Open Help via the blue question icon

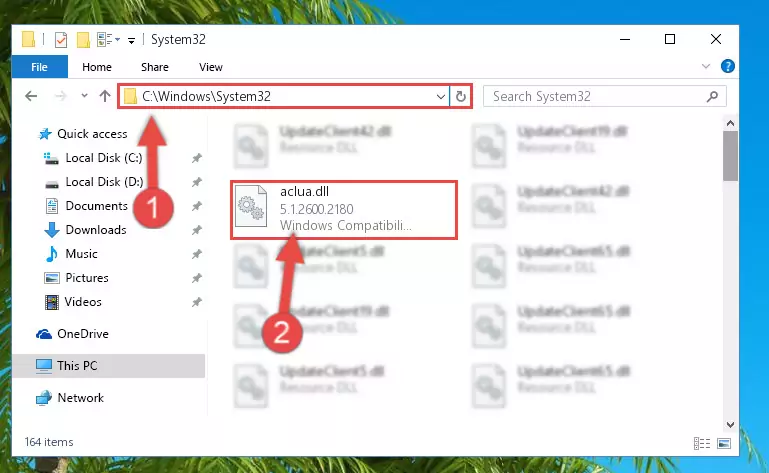[x=727, y=66]
